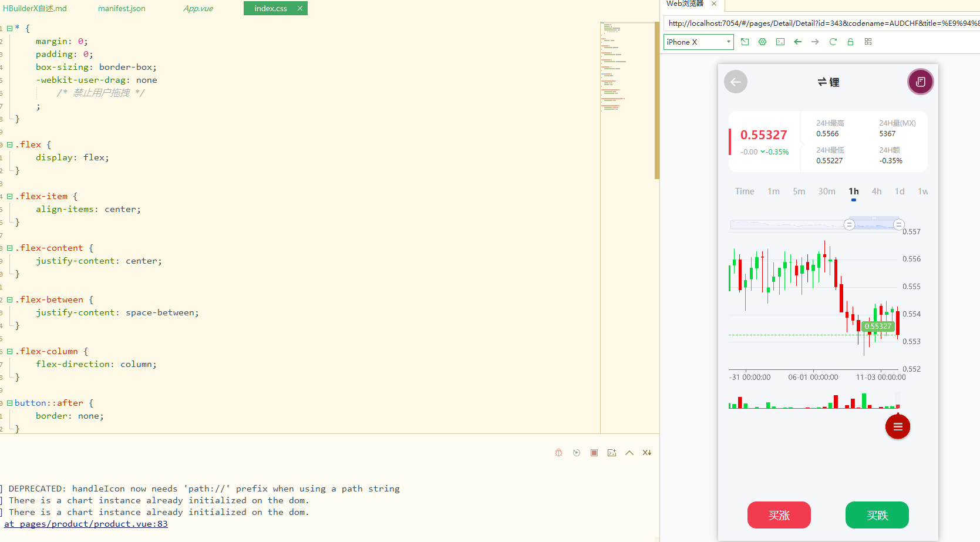Select the 4h chart interval tab

876,191
